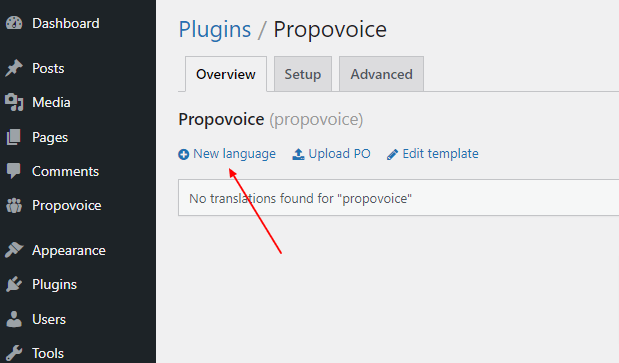
Task: Follow the Plugins breadcrumb link
Action: [215, 30]
